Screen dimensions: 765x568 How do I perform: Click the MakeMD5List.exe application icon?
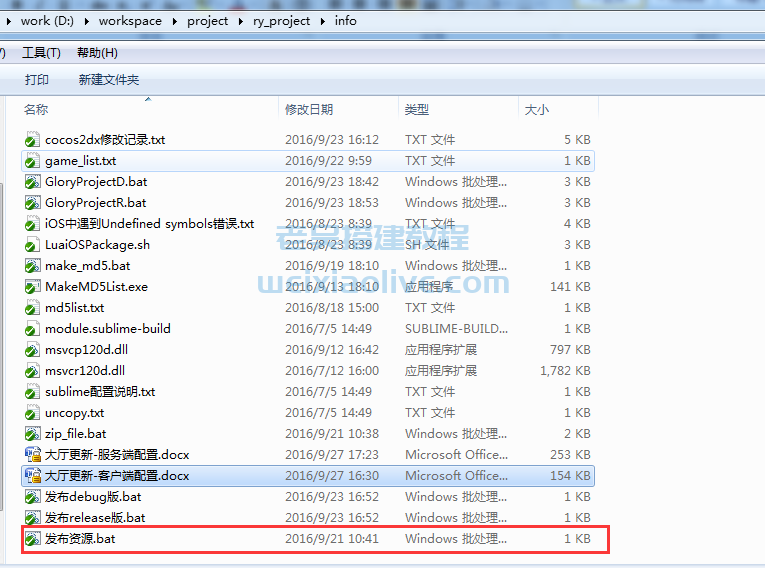(x=32, y=287)
